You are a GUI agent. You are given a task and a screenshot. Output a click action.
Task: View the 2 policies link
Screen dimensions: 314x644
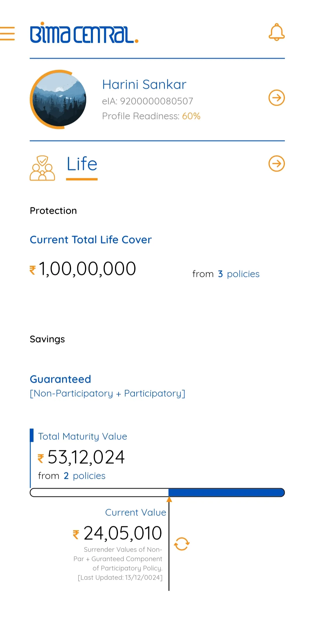[x=84, y=476]
